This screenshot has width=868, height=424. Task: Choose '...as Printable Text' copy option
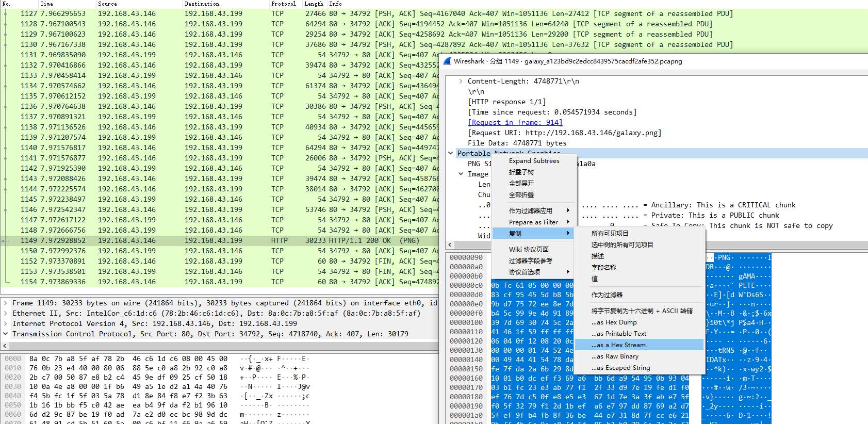(x=618, y=334)
